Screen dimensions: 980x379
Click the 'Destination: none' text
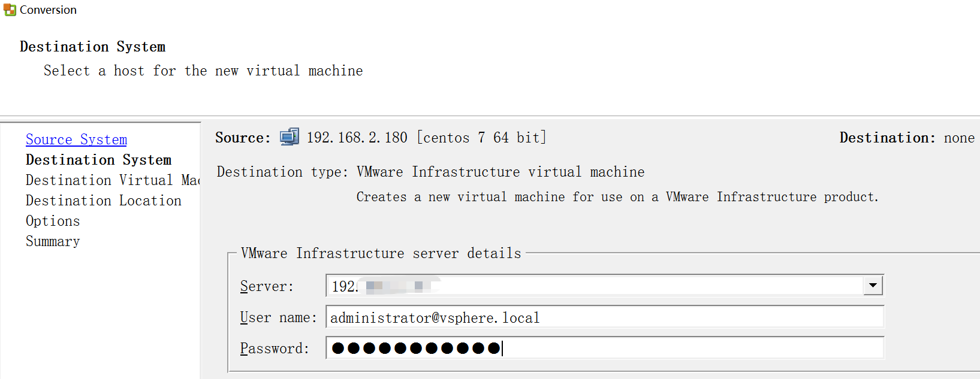[907, 138]
